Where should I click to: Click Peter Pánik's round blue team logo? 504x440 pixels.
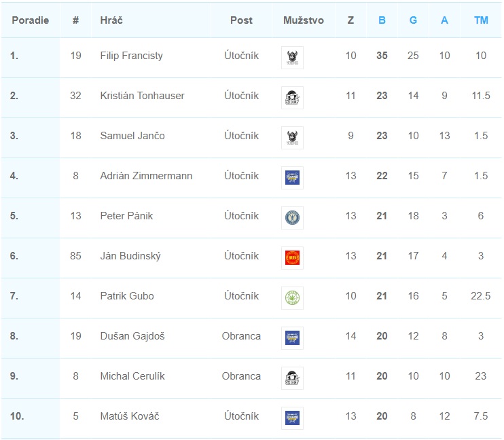292,218
